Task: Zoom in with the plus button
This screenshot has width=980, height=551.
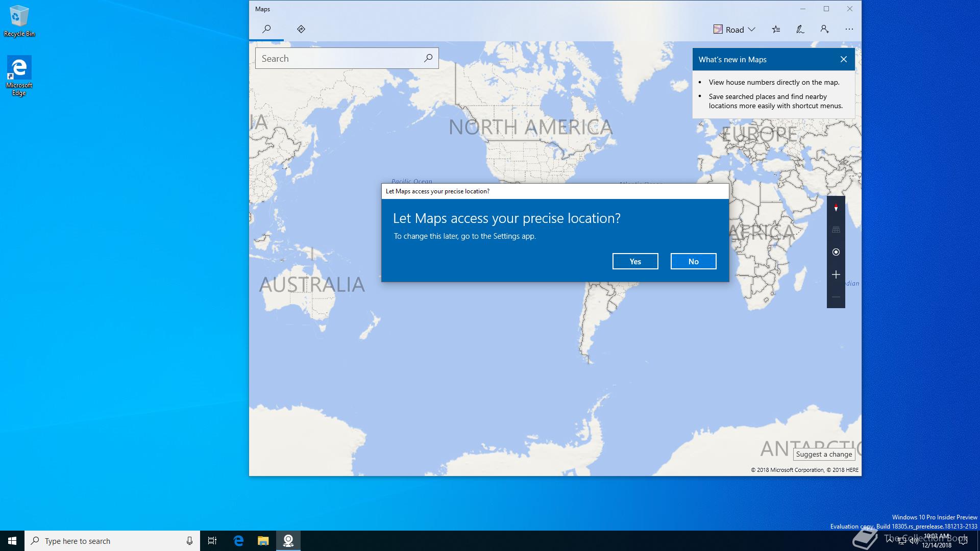Action: click(x=836, y=274)
